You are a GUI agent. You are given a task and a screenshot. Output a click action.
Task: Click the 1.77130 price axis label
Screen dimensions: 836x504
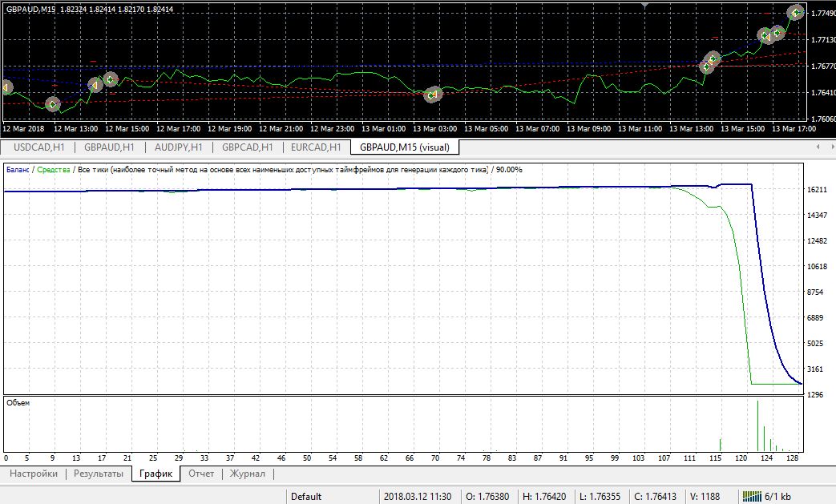click(x=823, y=39)
